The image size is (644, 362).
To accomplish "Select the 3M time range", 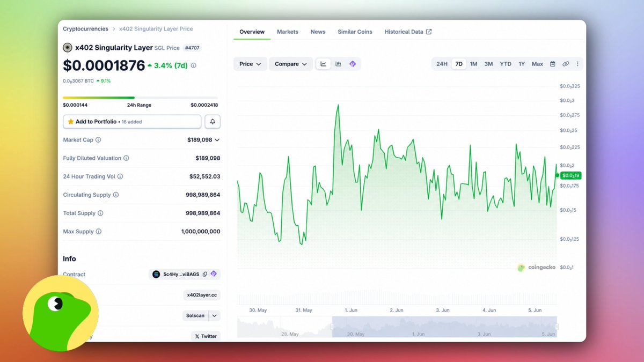I will click(x=488, y=64).
